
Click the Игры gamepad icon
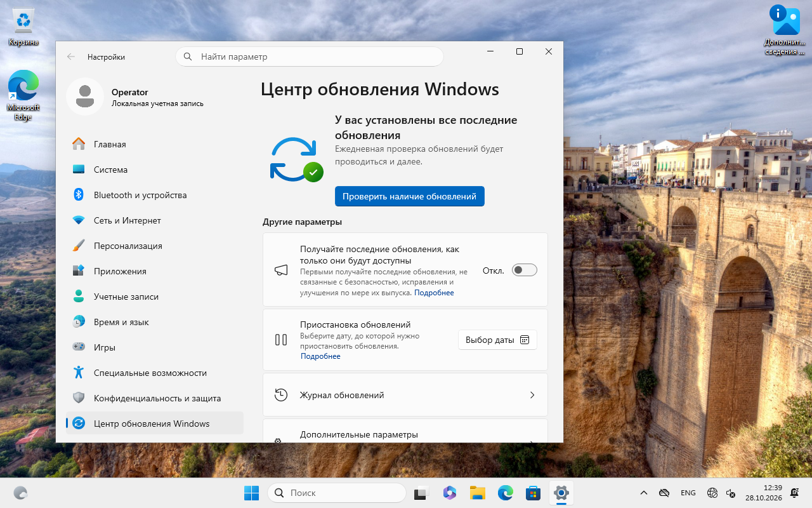(x=79, y=347)
